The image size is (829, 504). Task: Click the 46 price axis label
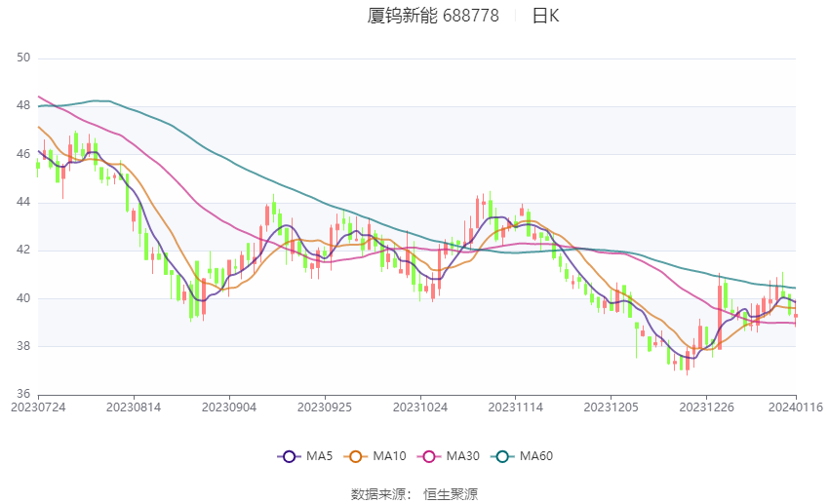coord(23,154)
